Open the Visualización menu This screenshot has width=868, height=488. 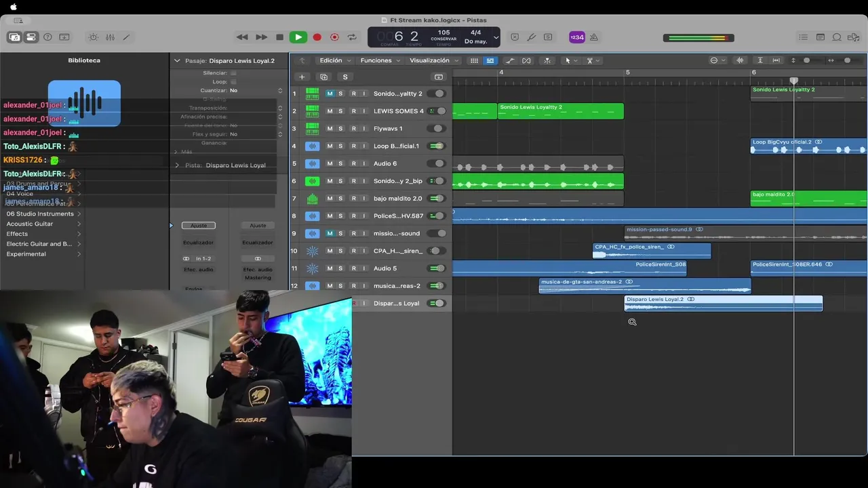433,60
